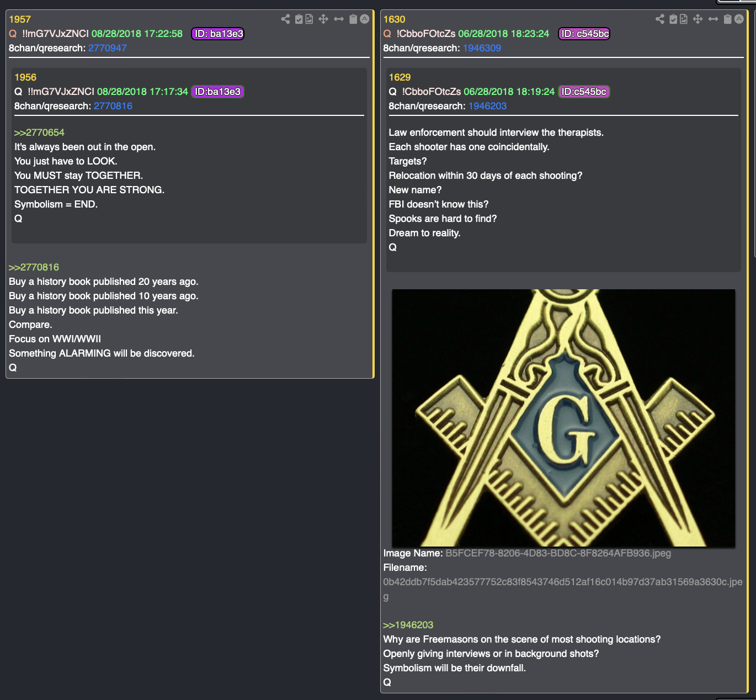This screenshot has height=700, width=756.
Task: Click the image file icon on post 1630
Action: click(684, 19)
